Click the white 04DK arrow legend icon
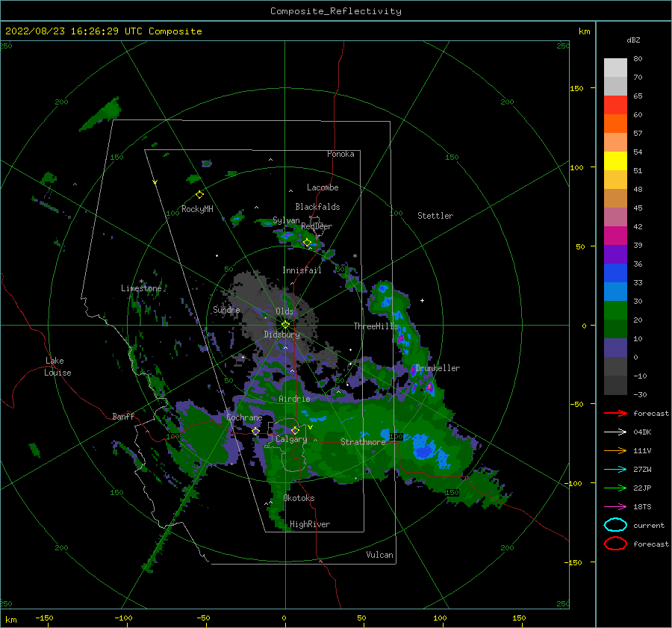Image resolution: width=672 pixels, height=628 pixels. pos(615,432)
